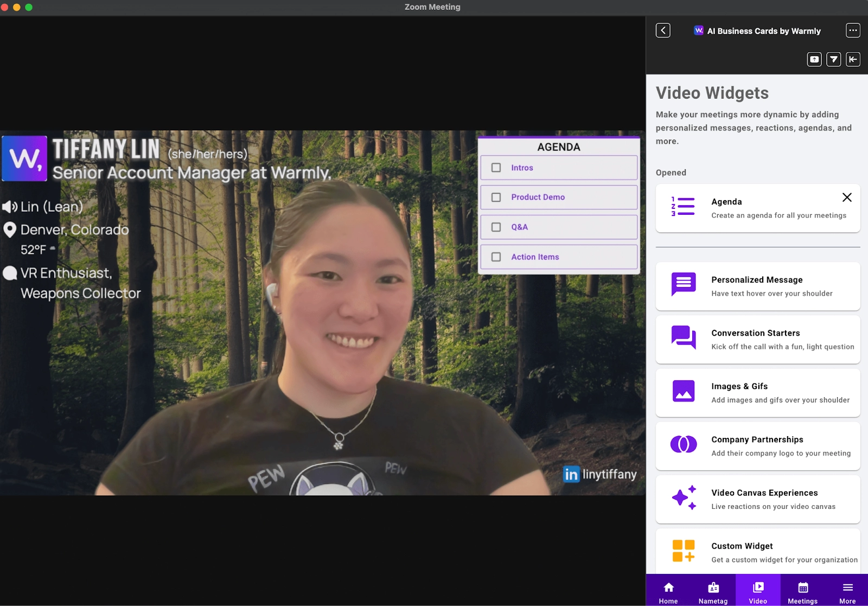
Task: Click the yellow minimize window button
Action: [16, 7]
